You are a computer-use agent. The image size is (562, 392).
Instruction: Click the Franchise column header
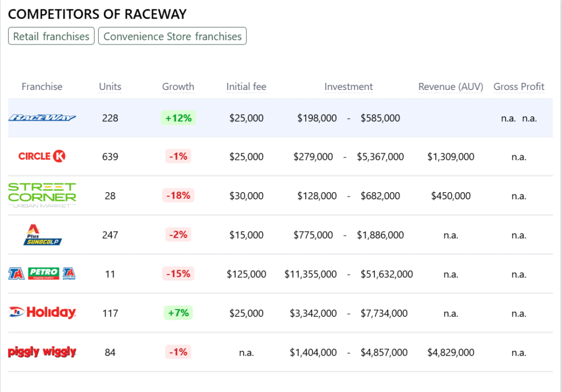[x=42, y=87]
